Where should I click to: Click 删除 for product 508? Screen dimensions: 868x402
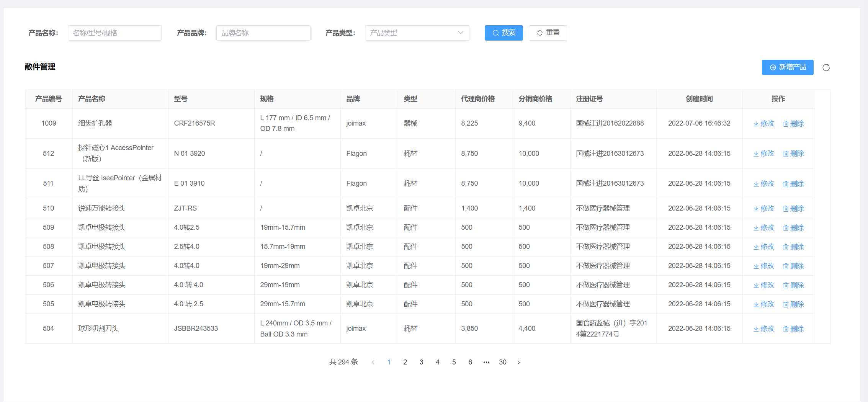(793, 247)
